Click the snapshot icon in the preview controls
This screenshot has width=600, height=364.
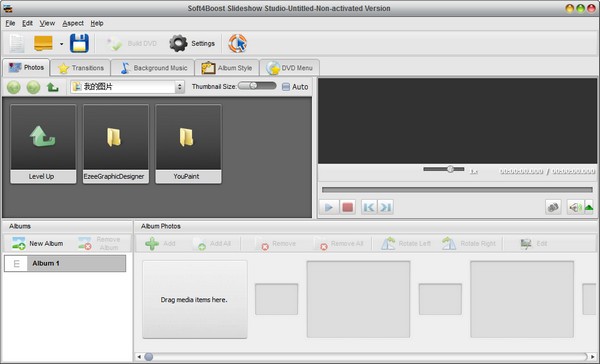(553, 207)
